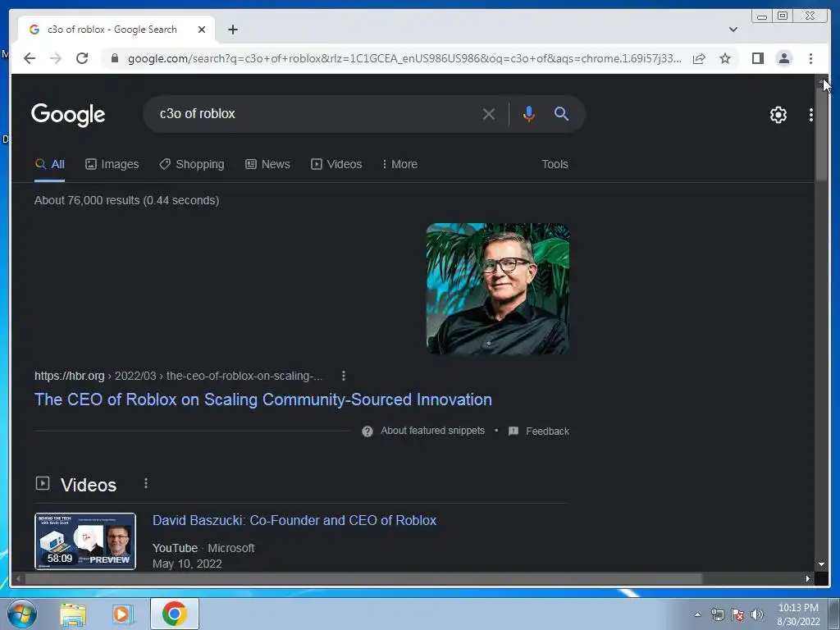Submit search with magnifier icon
This screenshot has width=840, height=630.
point(561,113)
